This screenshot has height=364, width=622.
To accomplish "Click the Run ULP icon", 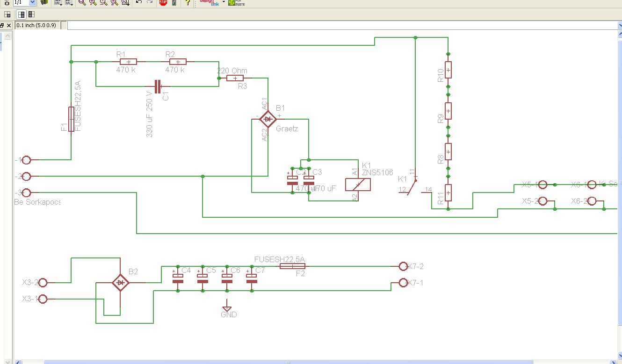I will [x=69, y=2].
